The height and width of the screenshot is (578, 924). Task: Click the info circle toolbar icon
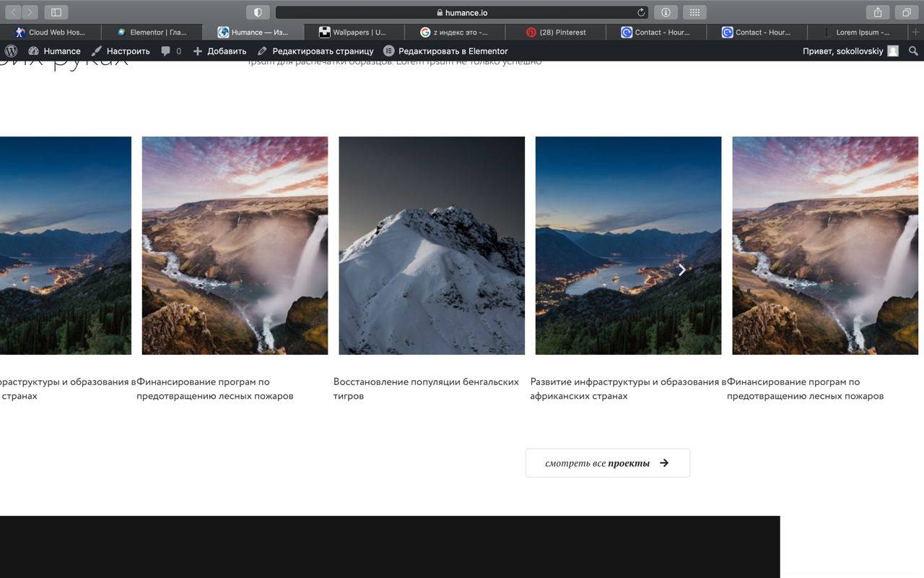(666, 12)
